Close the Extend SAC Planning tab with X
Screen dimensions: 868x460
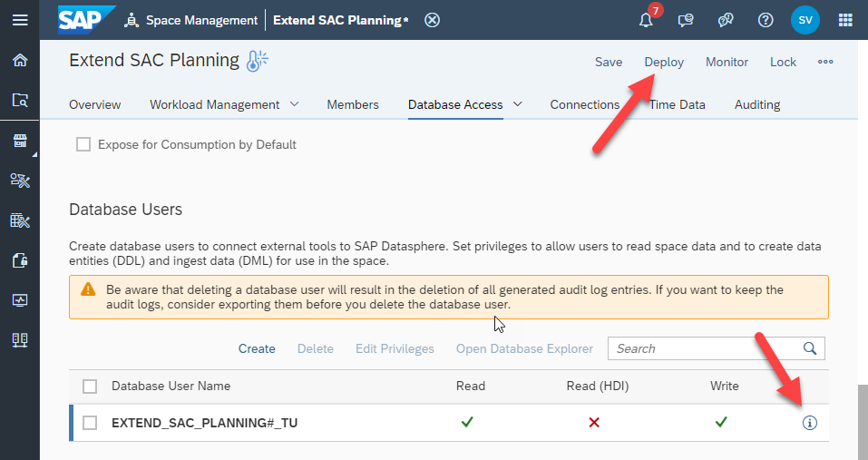(x=432, y=21)
